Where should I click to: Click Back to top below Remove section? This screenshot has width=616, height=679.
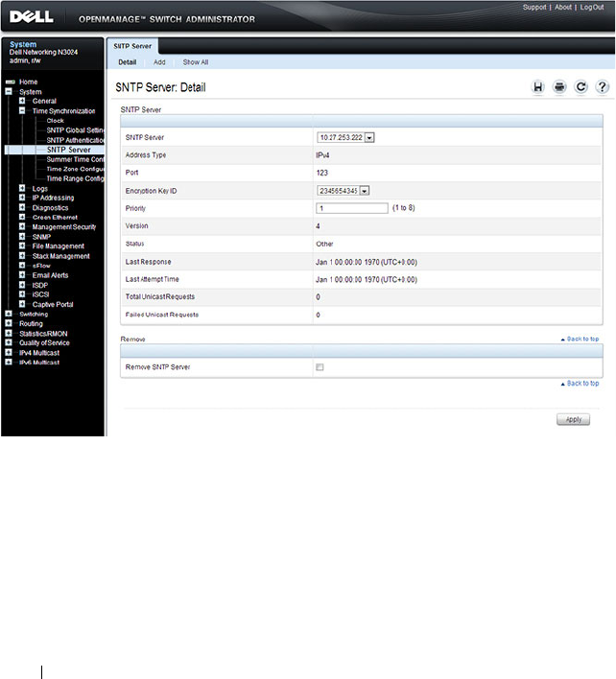tap(580, 384)
